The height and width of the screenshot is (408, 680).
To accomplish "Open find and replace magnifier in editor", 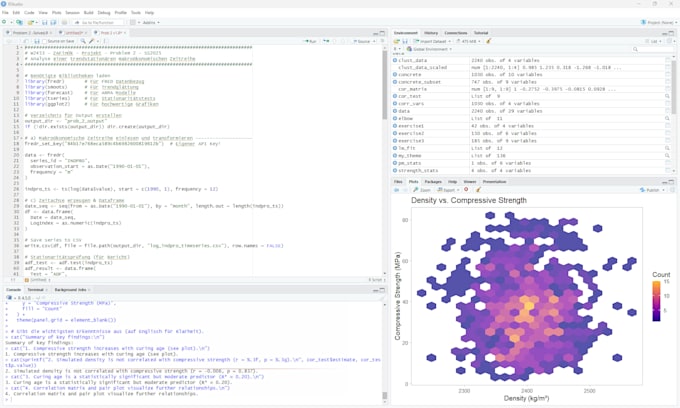I will (x=83, y=41).
